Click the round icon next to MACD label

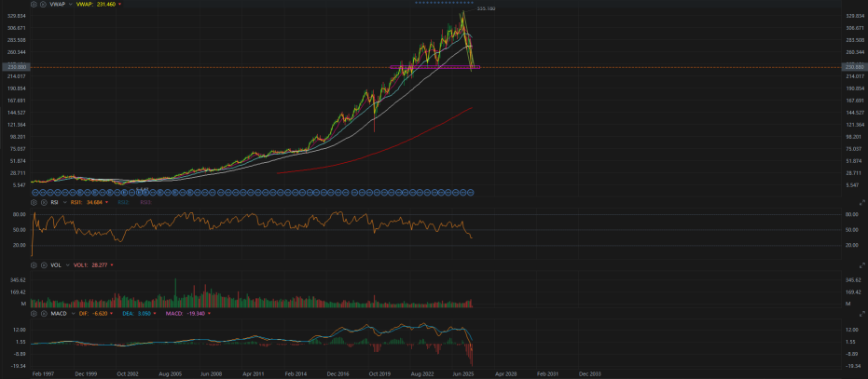point(44,313)
